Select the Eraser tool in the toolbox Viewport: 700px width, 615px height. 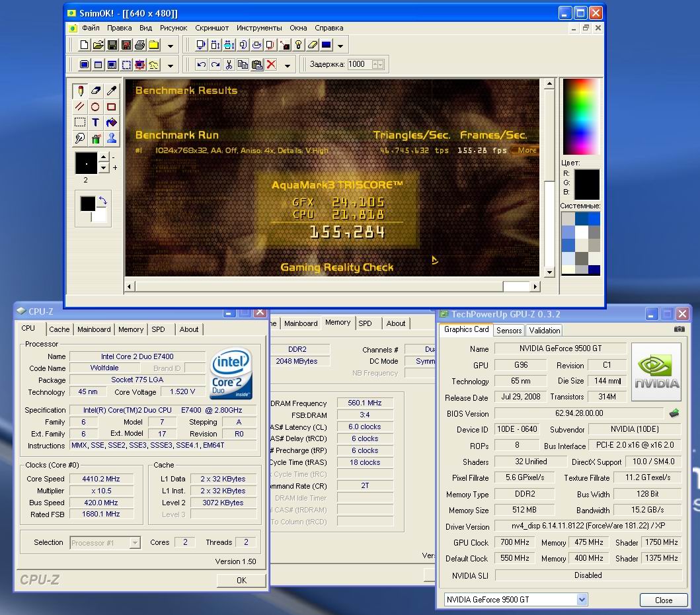pyautogui.click(x=96, y=91)
